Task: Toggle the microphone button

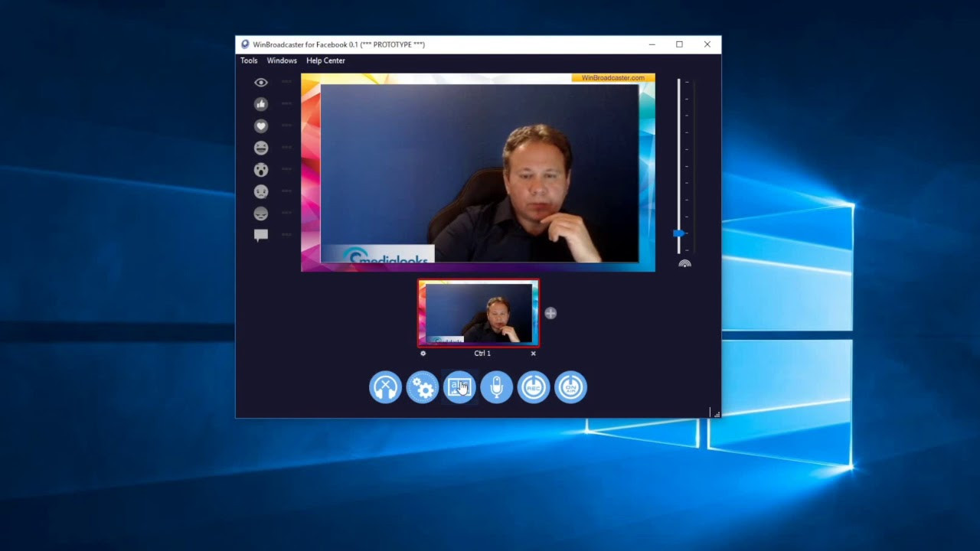Action: pyautogui.click(x=496, y=387)
